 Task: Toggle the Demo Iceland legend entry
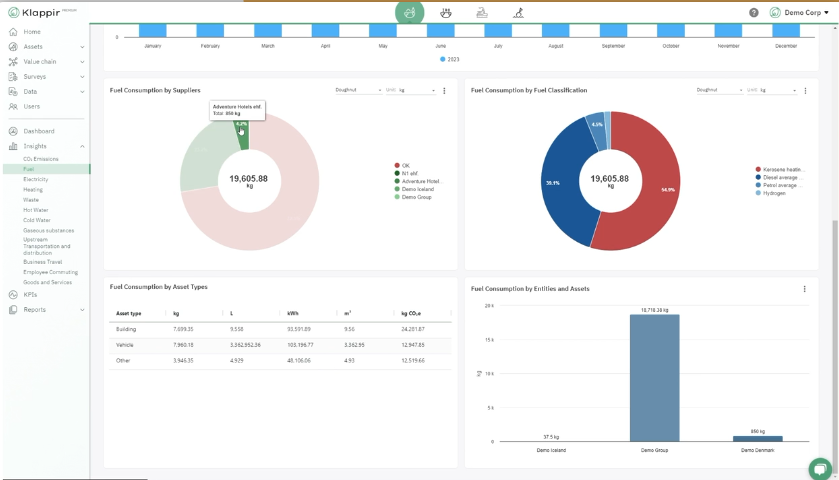point(414,189)
